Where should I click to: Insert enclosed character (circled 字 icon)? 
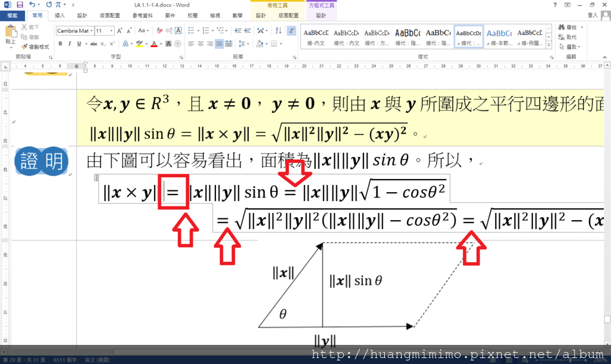178,44
